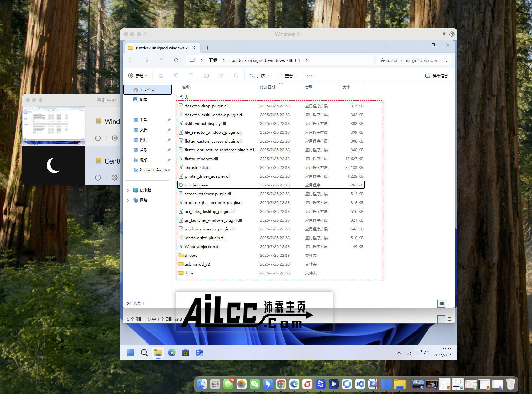The image size is (532, 394).
Task: Navigate up one folder level
Action: [161, 60]
